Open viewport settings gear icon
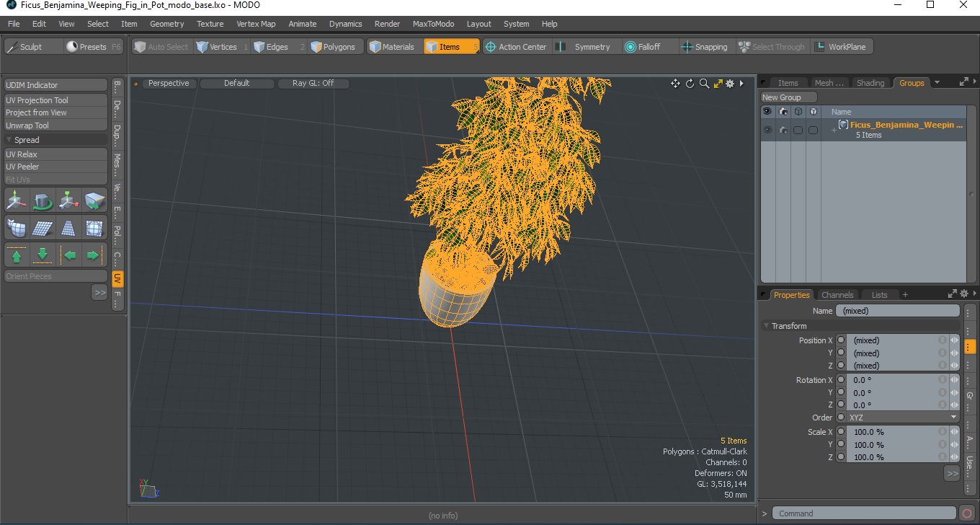 pyautogui.click(x=730, y=84)
